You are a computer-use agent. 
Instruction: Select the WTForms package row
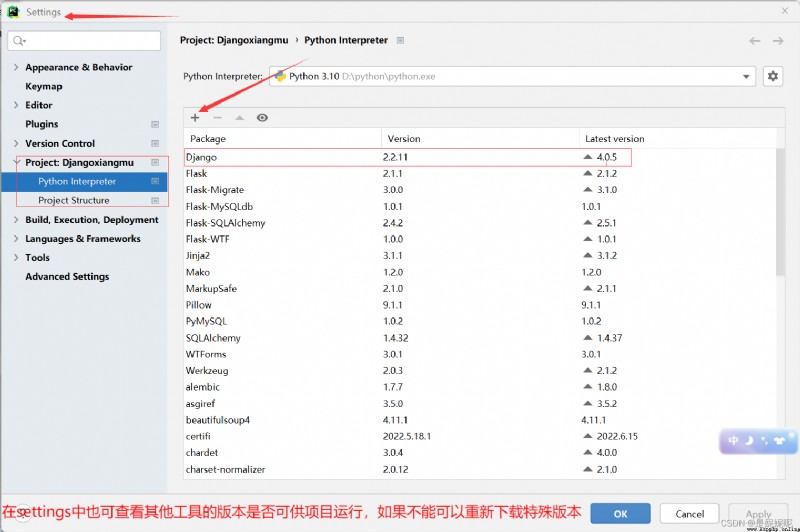coord(480,354)
